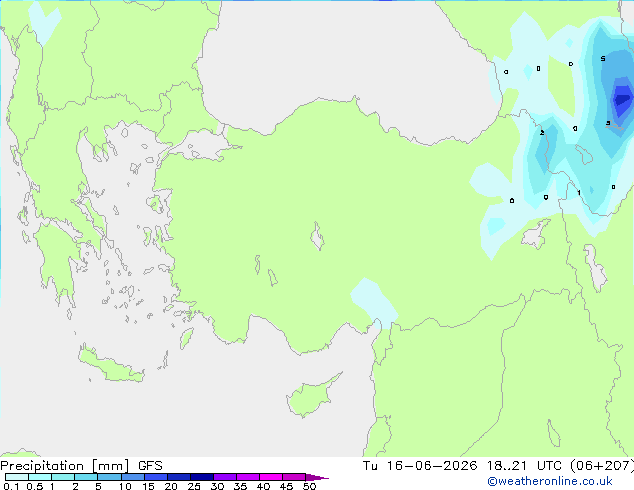Image resolution: width=634 pixels, height=490 pixels.
Task: Click the island of Crete on the map
Action: 111,365
